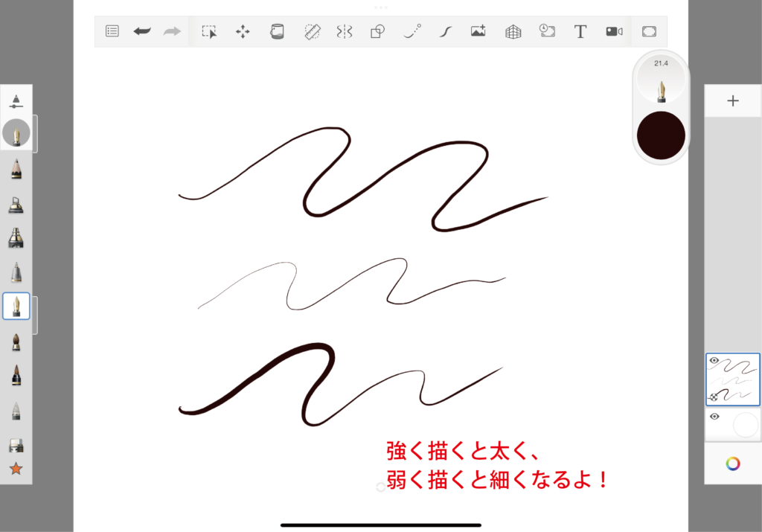Image resolution: width=762 pixels, height=532 pixels.
Task: Toggle the background layer eye icon
Action: tap(714, 417)
